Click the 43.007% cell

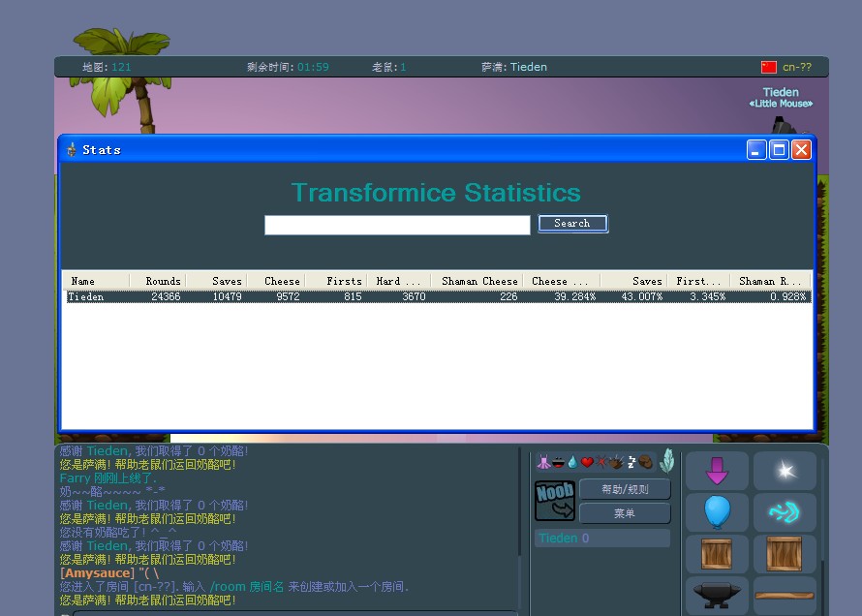pos(642,296)
